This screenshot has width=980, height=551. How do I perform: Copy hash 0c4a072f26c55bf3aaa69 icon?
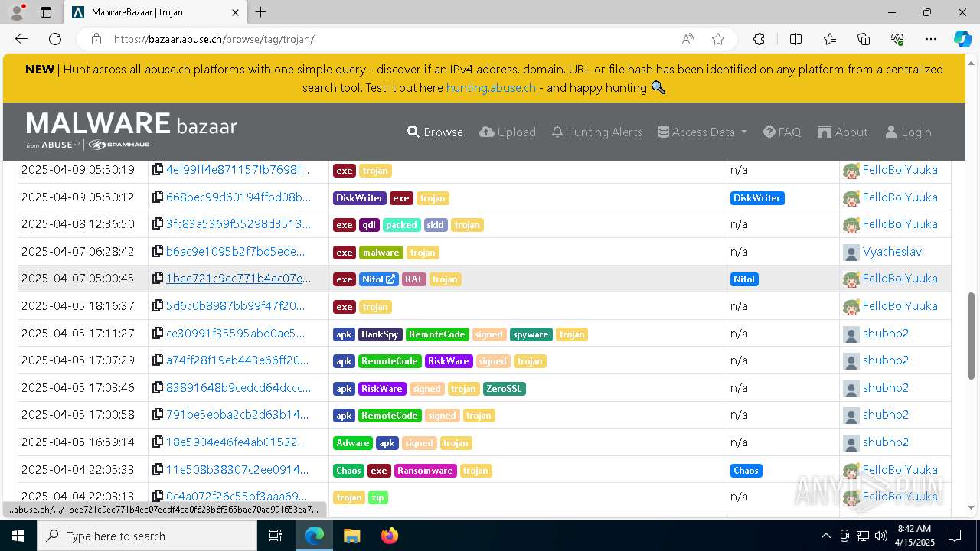click(157, 496)
